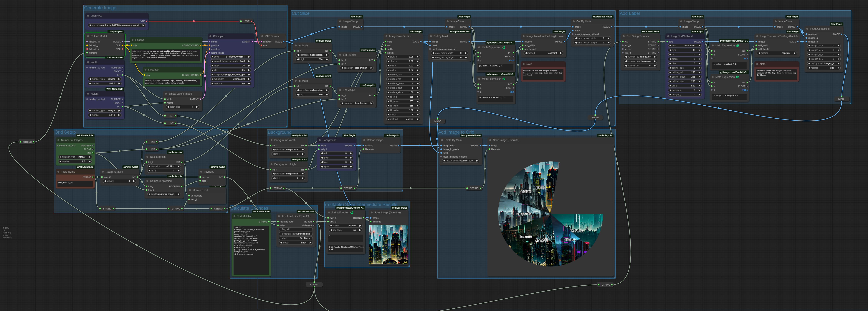This screenshot has width=868, height=311.
Task: Collapse the KSampler node via its title dot
Action: pyautogui.click(x=210, y=36)
